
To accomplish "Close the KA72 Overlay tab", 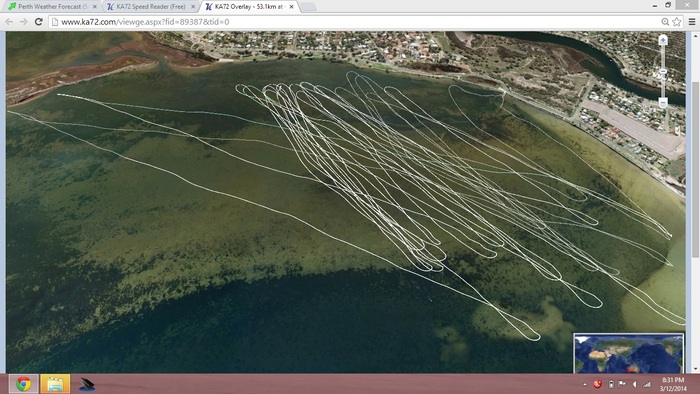I will 291,7.
